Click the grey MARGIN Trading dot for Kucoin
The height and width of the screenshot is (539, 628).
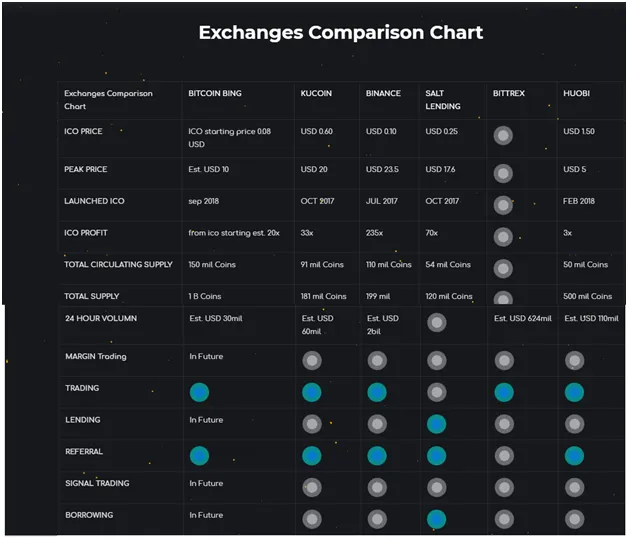312,360
